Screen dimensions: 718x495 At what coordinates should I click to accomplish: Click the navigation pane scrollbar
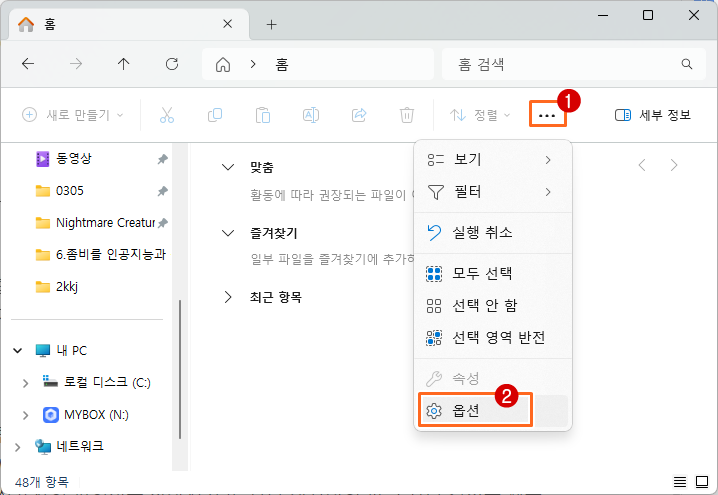tap(180, 369)
